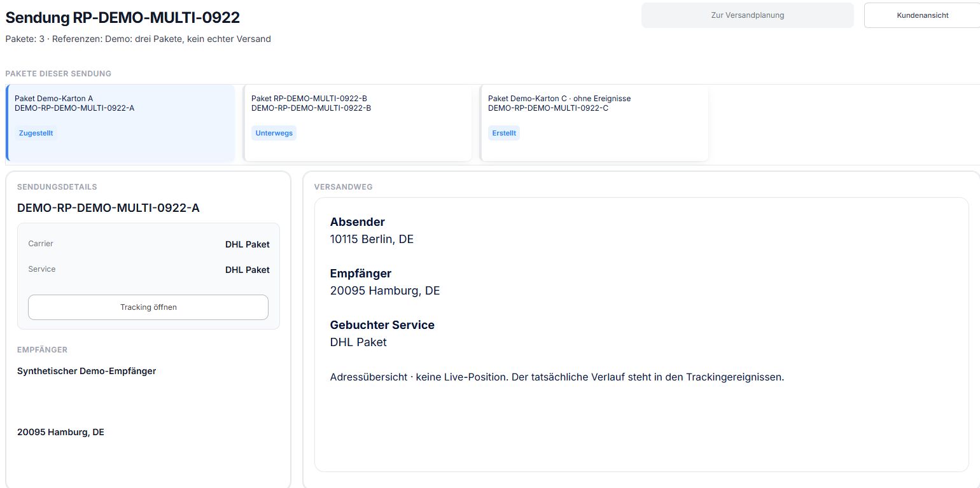This screenshot has height=488, width=980.
Task: Click 20095 Hamburg, DE in Versandweg
Action: click(385, 291)
